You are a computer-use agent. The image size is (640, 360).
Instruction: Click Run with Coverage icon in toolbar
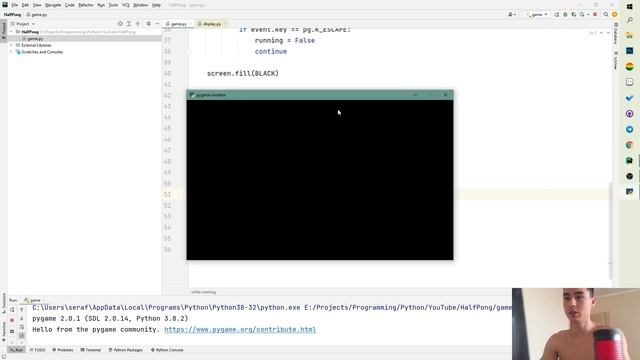tap(573, 14)
